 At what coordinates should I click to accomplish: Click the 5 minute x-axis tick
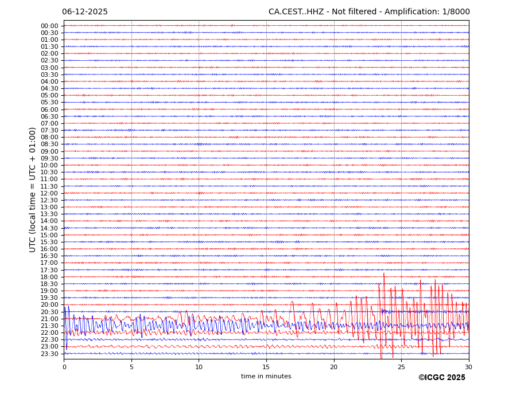pos(131,367)
